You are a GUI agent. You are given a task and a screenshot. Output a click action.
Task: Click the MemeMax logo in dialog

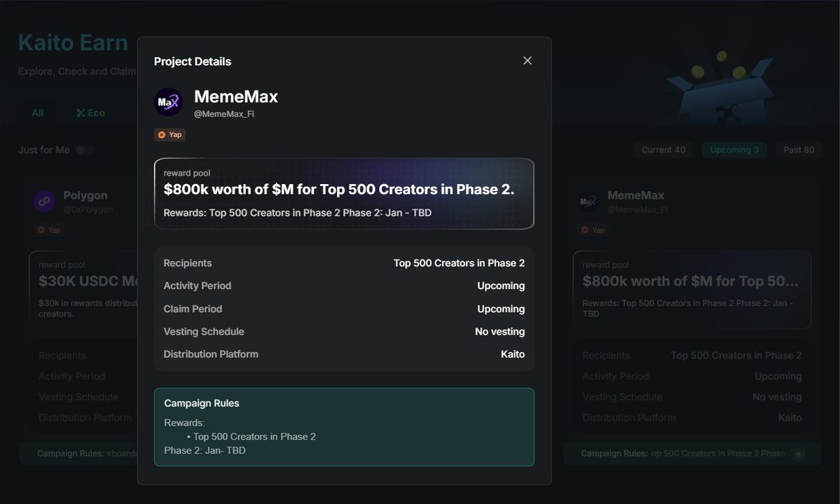[168, 102]
